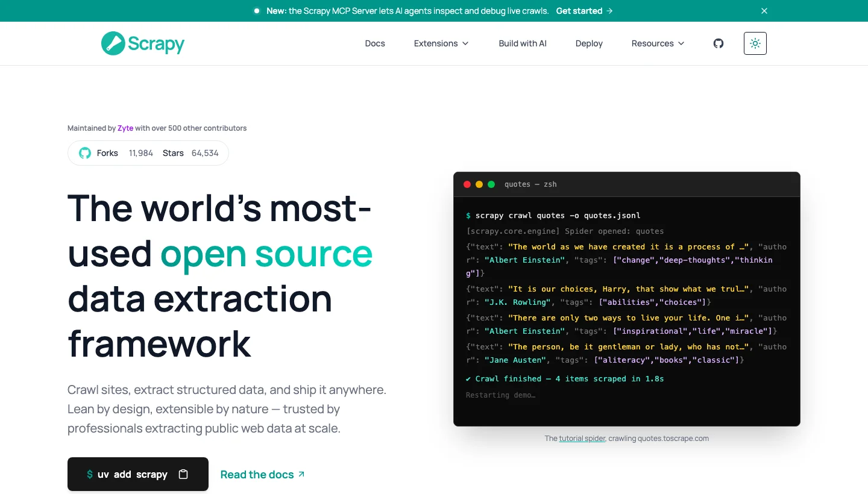Click the yellow terminal window dot
Screen dimensions: 868x494
coord(479,184)
